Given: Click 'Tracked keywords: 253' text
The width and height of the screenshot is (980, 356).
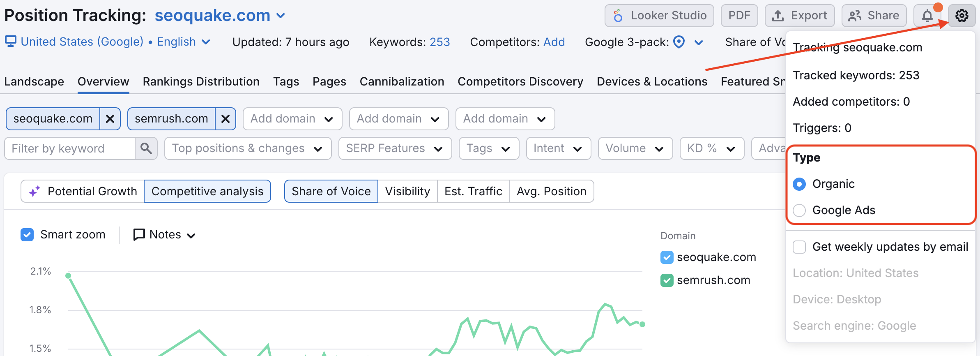Looking at the screenshot, I should pos(856,75).
